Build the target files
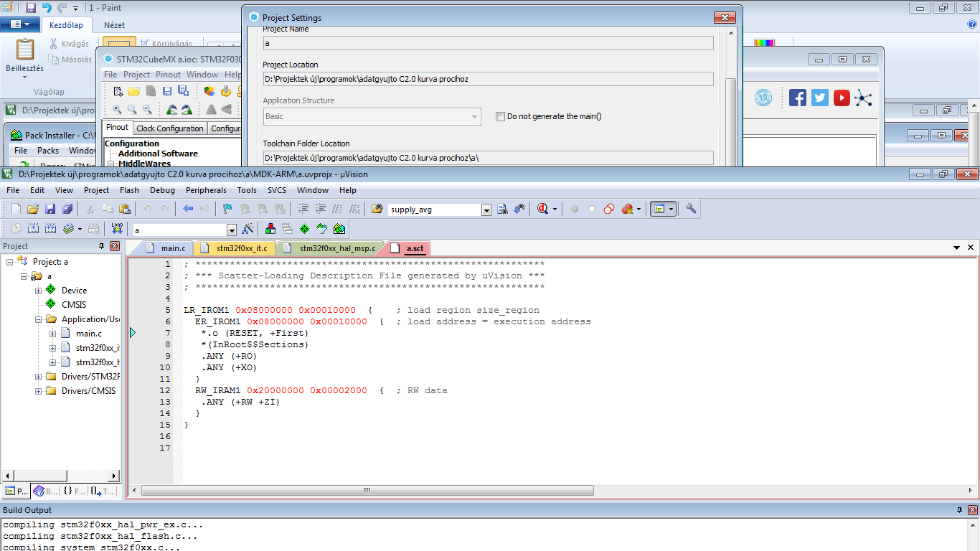Screen dimensions: 980x551 33,229
